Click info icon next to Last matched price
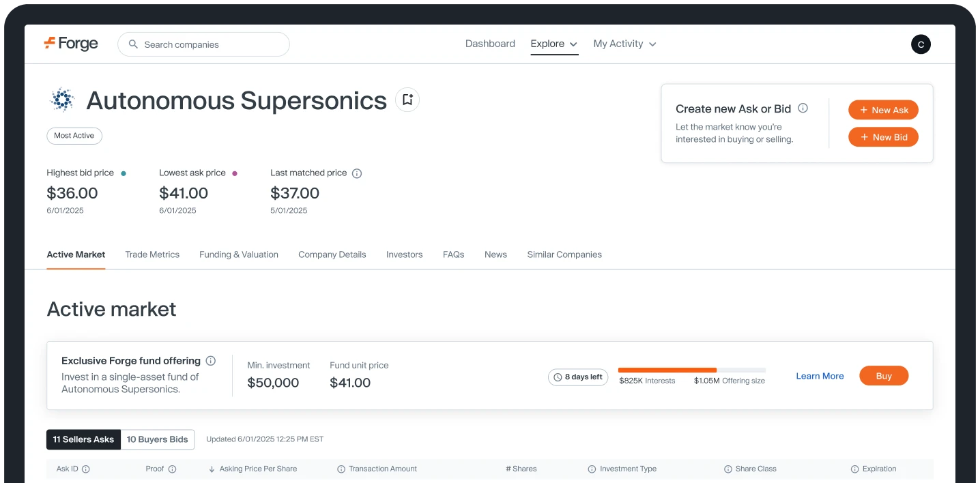Screen dimensions: 980x483 [356, 173]
